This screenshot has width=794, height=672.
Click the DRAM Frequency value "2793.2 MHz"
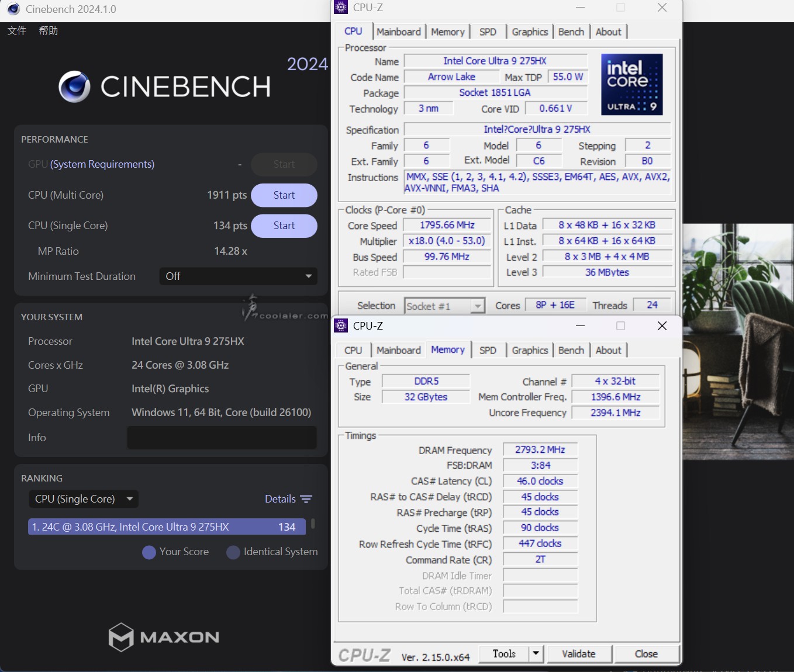(x=540, y=449)
